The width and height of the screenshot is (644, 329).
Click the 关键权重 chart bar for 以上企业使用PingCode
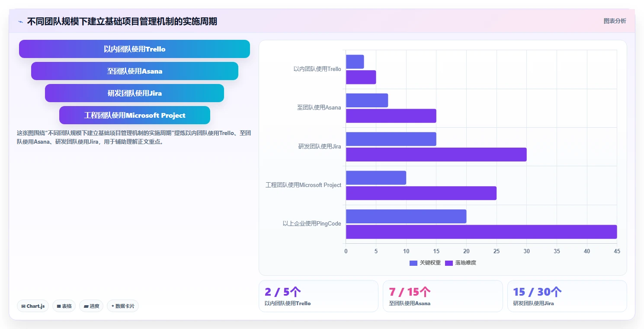tap(406, 216)
